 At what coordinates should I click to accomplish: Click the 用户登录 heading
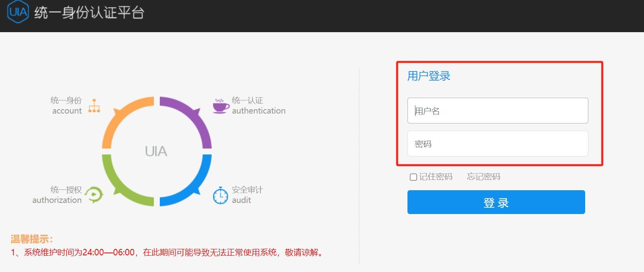click(x=429, y=76)
